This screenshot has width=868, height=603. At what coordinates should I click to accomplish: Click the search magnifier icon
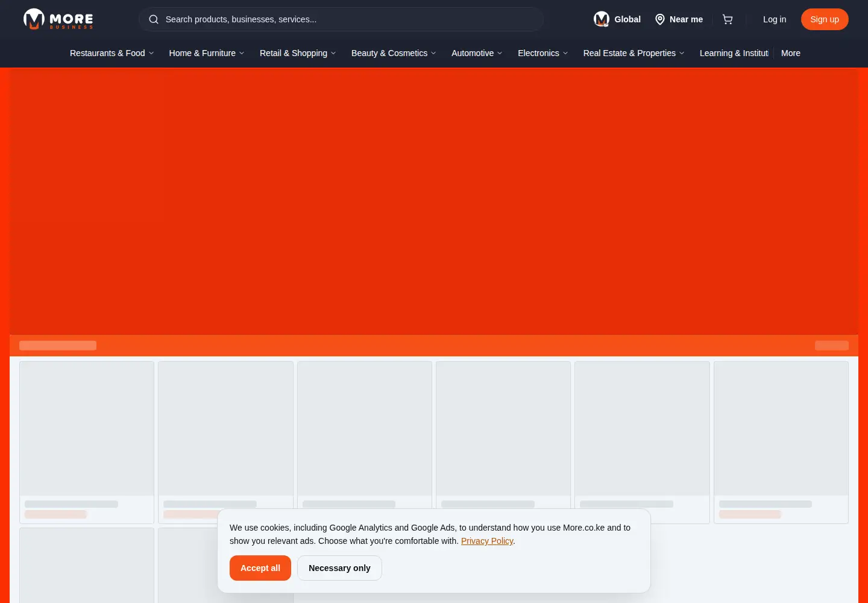[x=154, y=19]
